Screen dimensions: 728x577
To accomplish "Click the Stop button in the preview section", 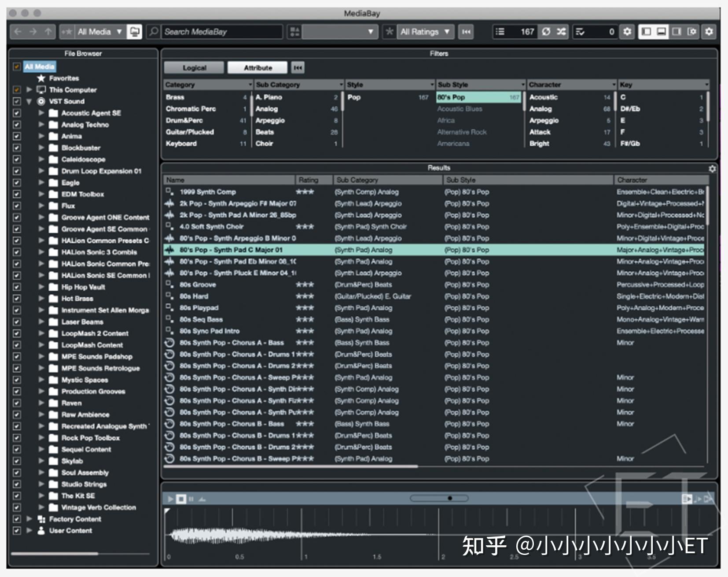I will point(180,499).
